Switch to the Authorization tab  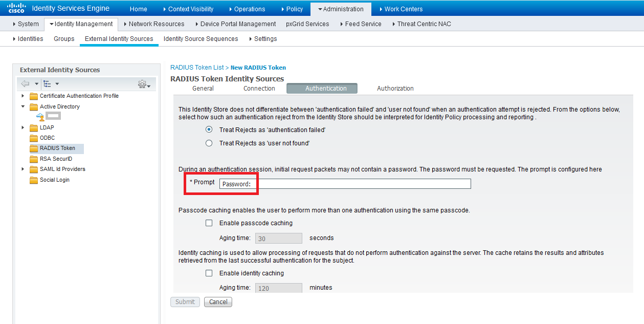click(394, 88)
